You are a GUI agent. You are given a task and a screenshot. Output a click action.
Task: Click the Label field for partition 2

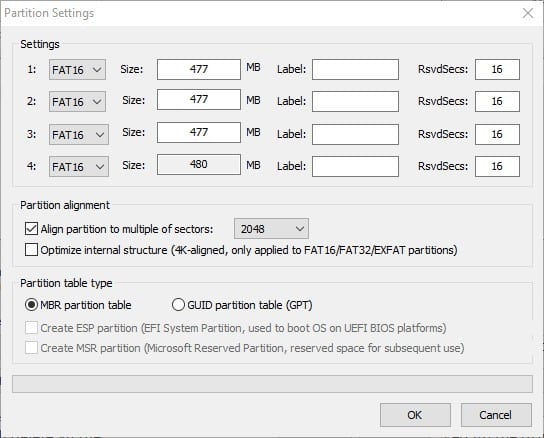(x=355, y=101)
